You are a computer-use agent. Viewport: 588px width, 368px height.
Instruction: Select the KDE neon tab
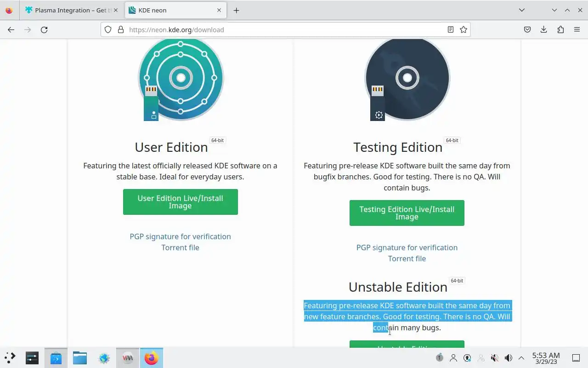click(175, 10)
